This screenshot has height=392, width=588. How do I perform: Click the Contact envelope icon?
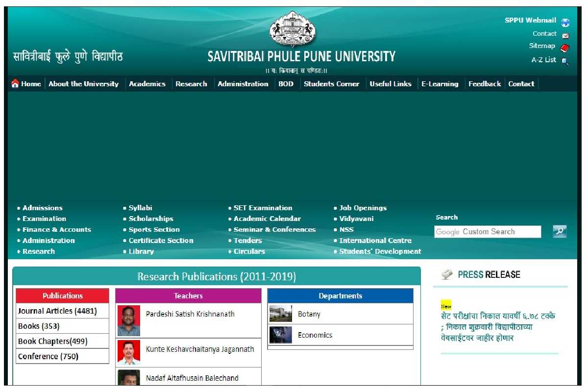point(565,35)
